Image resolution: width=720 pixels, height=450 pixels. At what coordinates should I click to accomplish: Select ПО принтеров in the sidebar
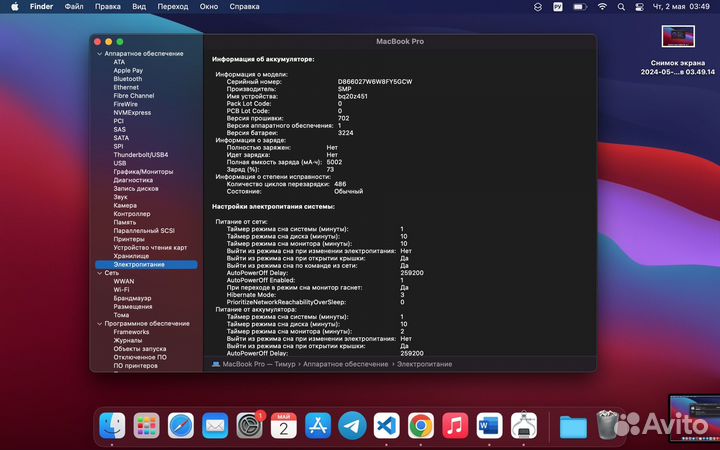click(x=135, y=366)
